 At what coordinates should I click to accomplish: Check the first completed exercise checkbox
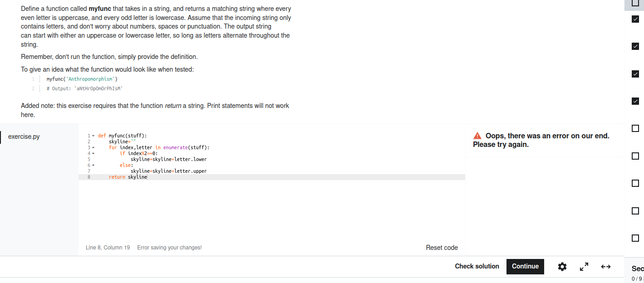click(635, 19)
